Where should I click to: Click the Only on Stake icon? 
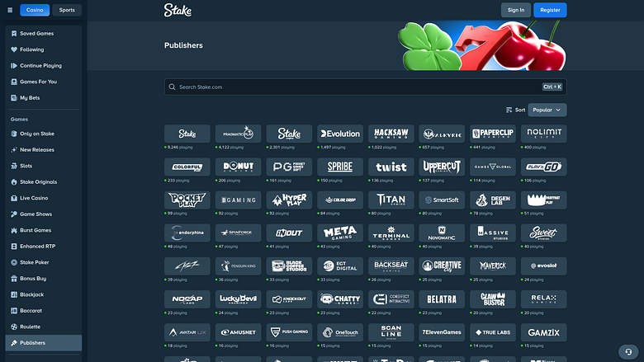tap(14, 134)
